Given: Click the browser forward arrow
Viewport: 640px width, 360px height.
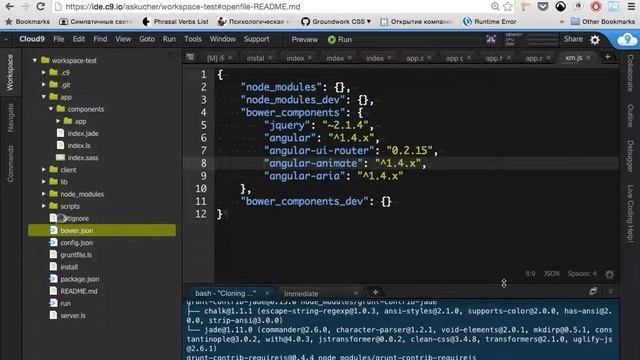Looking at the screenshot, I should point(24,7).
